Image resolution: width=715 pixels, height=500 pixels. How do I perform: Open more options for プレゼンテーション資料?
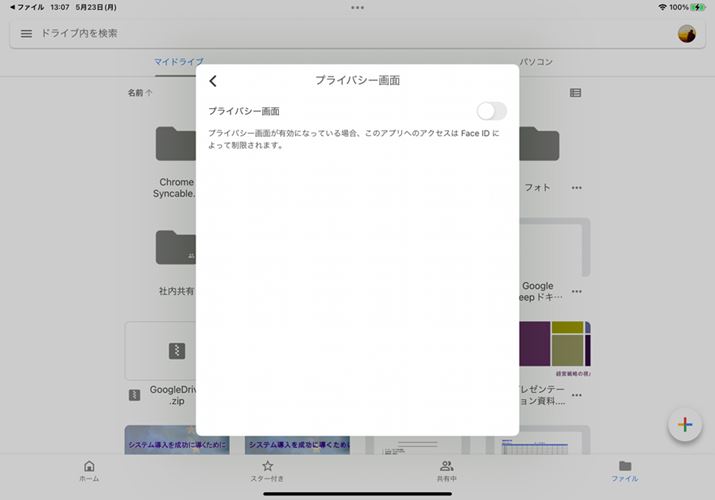[576, 395]
